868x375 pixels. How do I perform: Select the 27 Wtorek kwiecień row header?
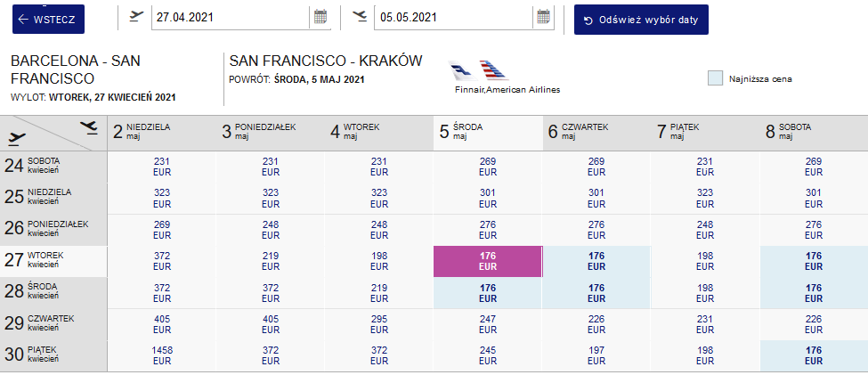[53, 261]
